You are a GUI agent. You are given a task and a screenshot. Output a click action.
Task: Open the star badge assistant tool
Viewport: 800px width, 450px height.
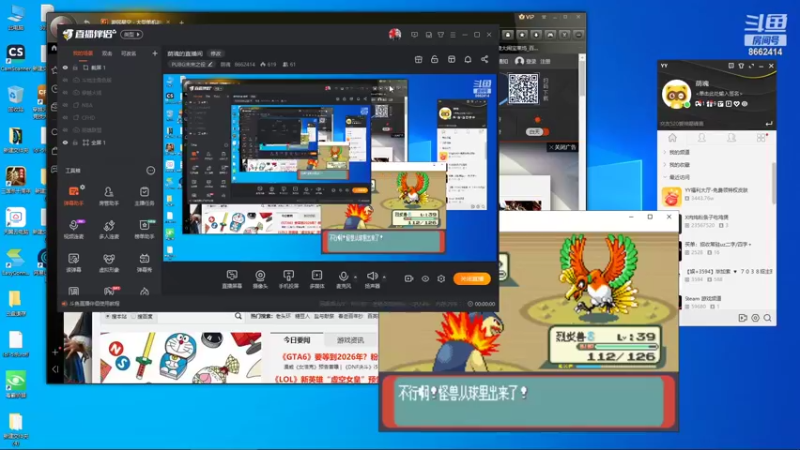pos(144,229)
